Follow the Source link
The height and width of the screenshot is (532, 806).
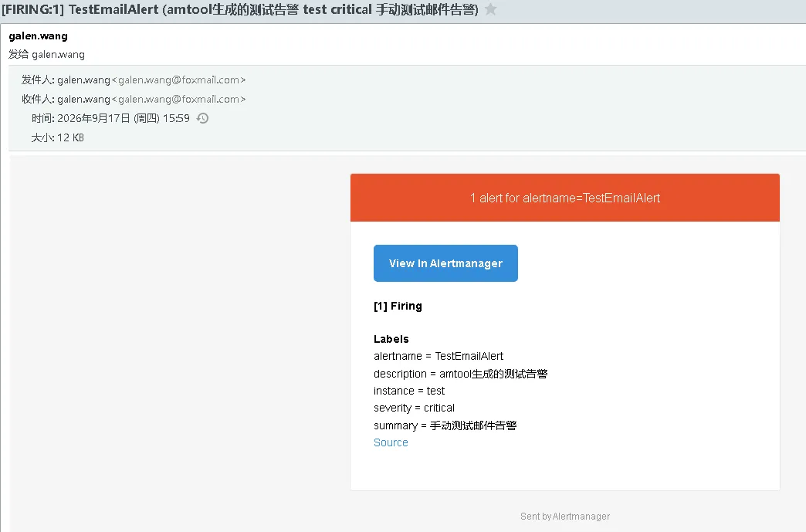click(391, 442)
